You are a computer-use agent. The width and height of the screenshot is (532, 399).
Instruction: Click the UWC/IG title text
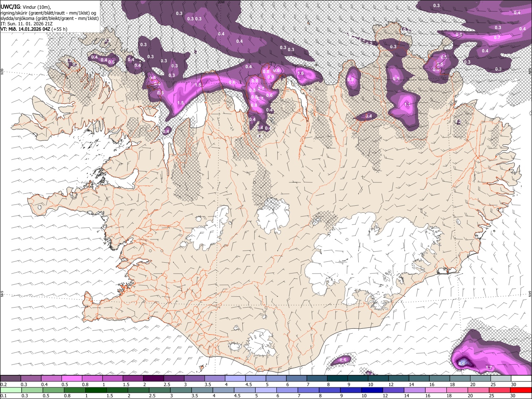point(10,6)
